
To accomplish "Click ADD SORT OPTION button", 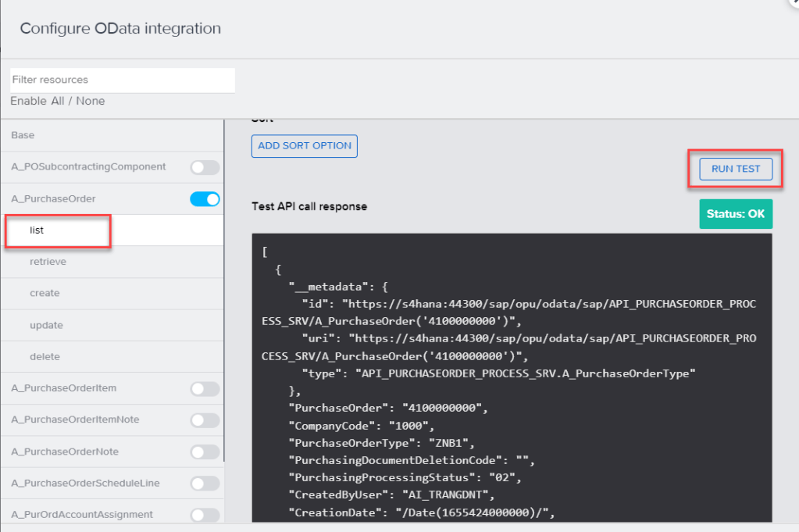I will coord(304,146).
